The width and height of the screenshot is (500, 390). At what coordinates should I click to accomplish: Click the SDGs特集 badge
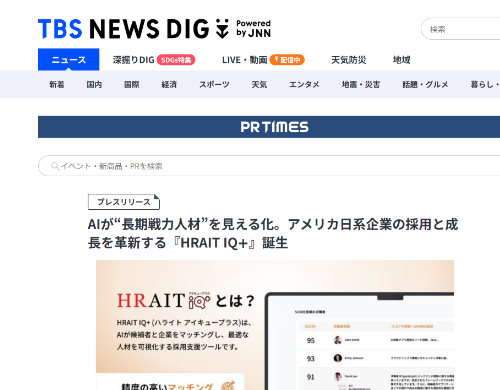click(176, 60)
